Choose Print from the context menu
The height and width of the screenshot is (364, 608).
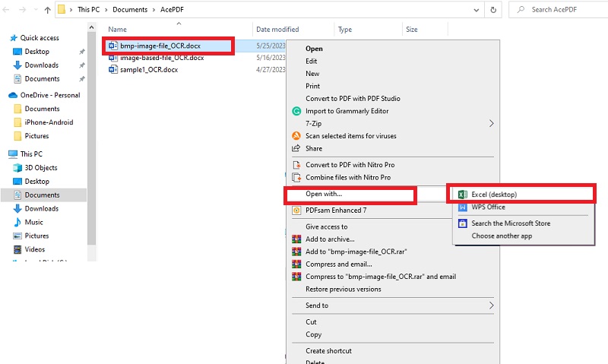point(312,86)
